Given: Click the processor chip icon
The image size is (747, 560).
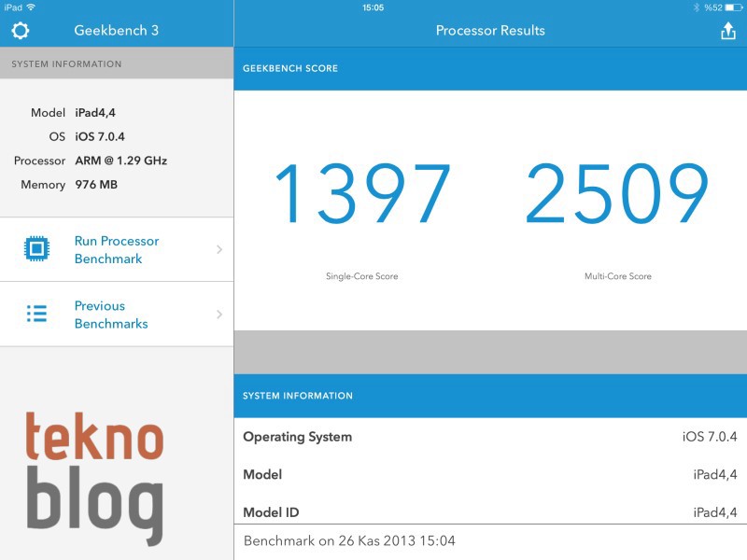Looking at the screenshot, I should point(36,249).
